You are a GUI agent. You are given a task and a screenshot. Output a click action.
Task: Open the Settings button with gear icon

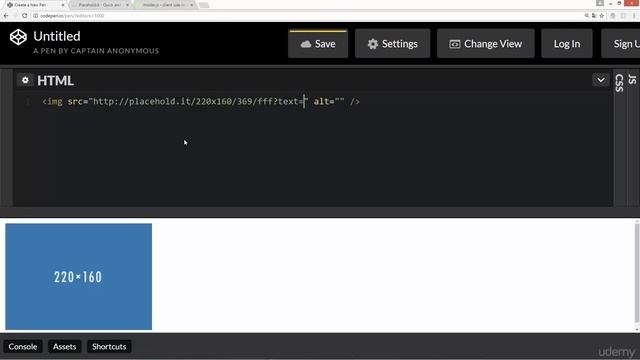tap(392, 44)
